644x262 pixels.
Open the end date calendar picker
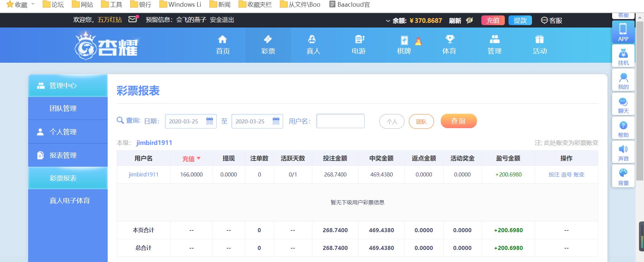coord(276,121)
